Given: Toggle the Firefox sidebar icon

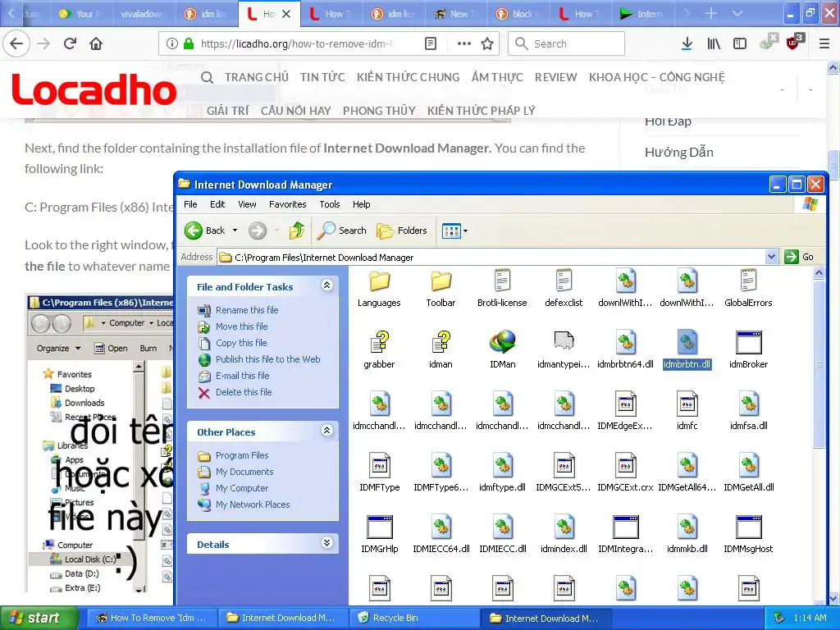Looking at the screenshot, I should point(740,43).
